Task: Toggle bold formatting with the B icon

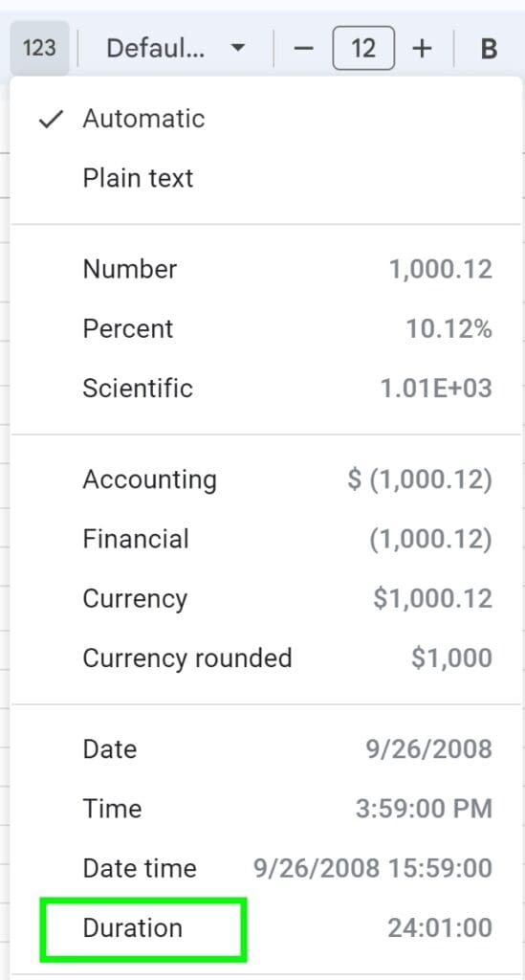Action: (490, 48)
